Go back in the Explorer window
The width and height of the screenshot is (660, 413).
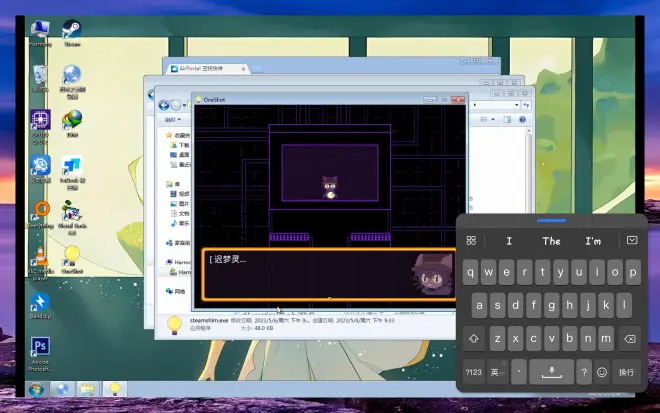164,105
